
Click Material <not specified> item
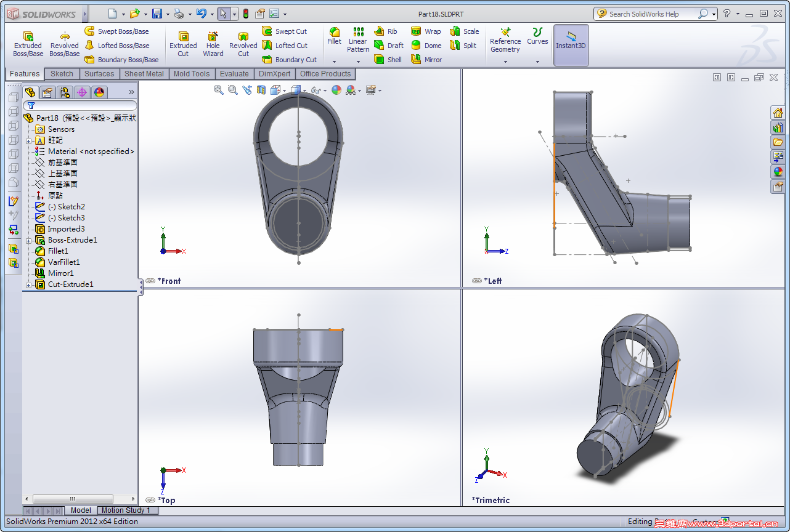(x=84, y=151)
